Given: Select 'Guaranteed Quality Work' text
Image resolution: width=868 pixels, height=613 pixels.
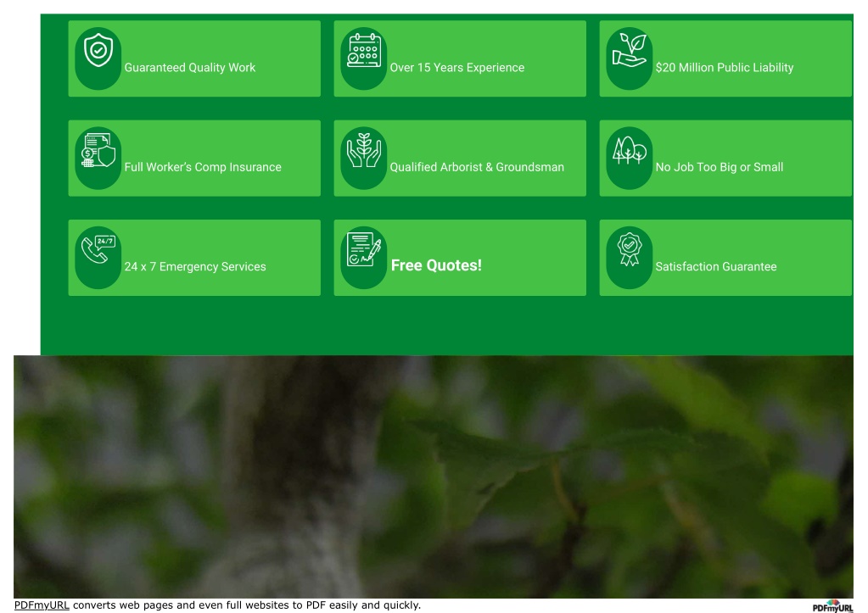Looking at the screenshot, I should point(190,68).
